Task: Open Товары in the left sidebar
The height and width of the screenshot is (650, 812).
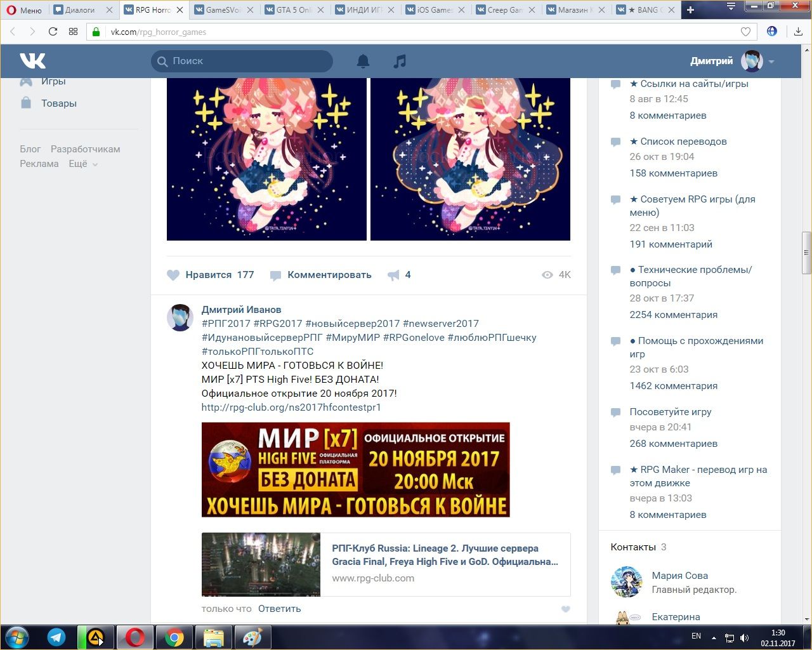Action: click(x=58, y=103)
